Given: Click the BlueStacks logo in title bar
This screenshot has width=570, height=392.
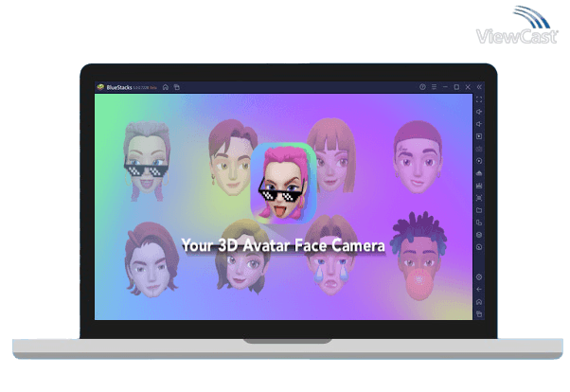Looking at the screenshot, I should pos(100,87).
